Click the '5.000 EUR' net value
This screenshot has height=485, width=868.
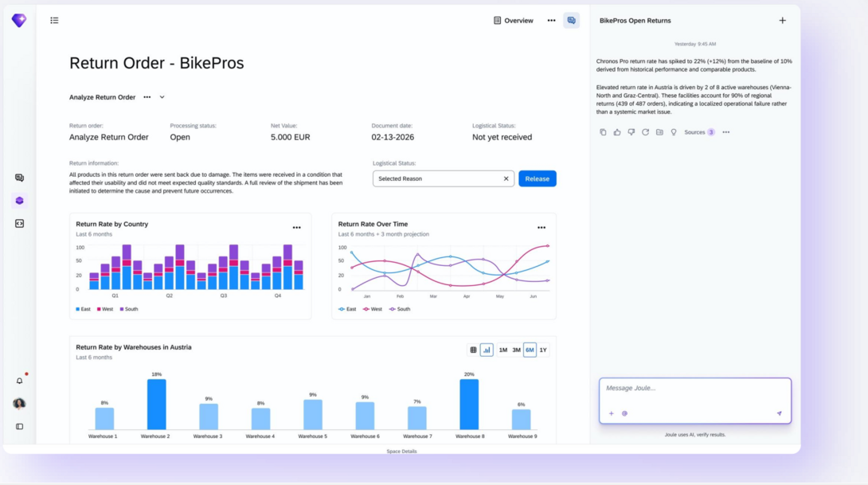click(290, 137)
